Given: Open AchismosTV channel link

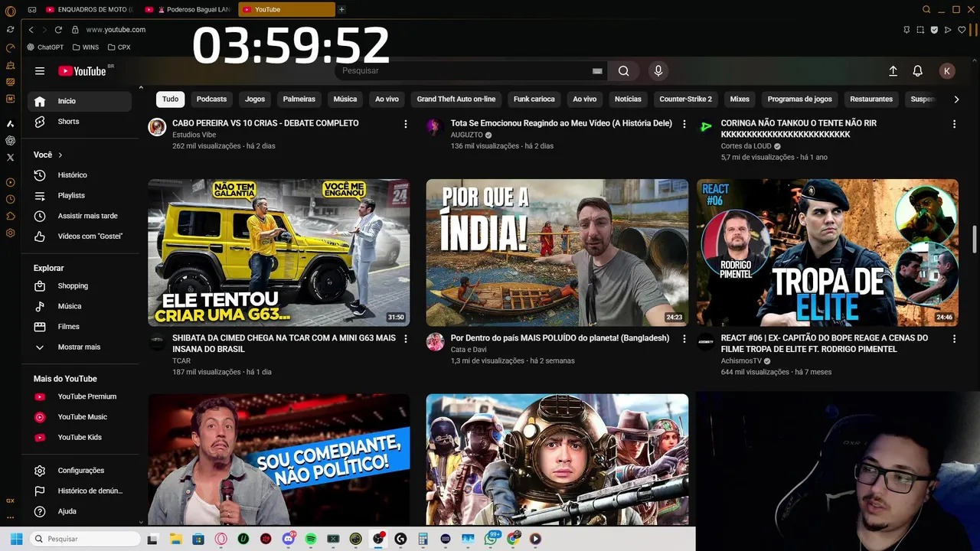Looking at the screenshot, I should [x=741, y=361].
